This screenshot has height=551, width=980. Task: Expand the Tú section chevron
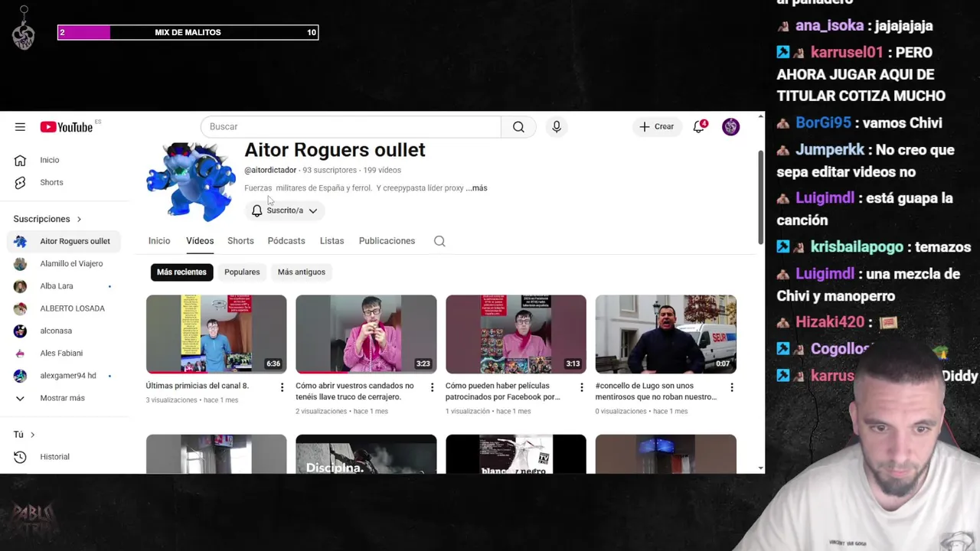point(33,435)
